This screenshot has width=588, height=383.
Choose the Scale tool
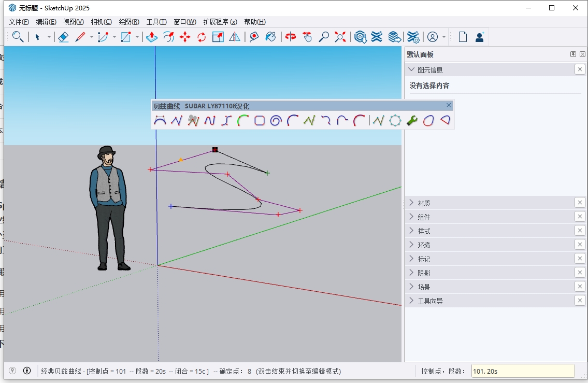218,37
